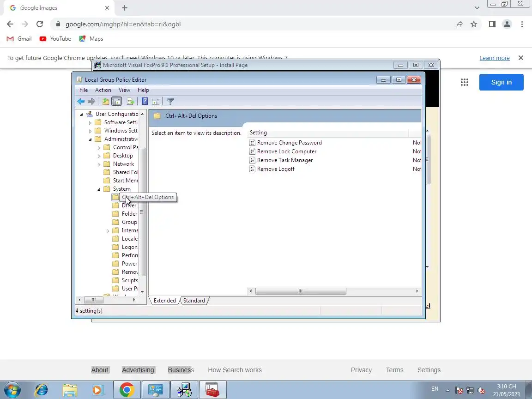Open the Gmail bookmark
The width and height of the screenshot is (532, 399).
coord(19,39)
